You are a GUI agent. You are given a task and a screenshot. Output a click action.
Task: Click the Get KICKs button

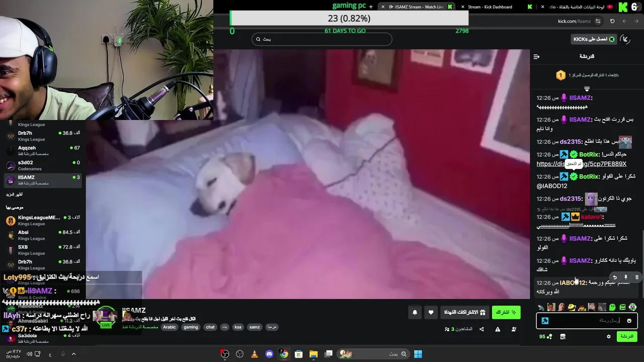(594, 39)
